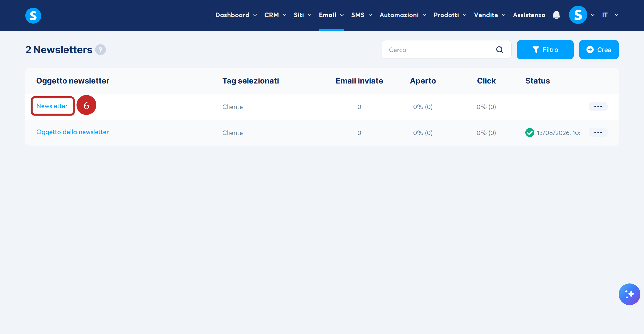Open three-dot menu for Newsletter row
The width and height of the screenshot is (644, 334).
[598, 107]
